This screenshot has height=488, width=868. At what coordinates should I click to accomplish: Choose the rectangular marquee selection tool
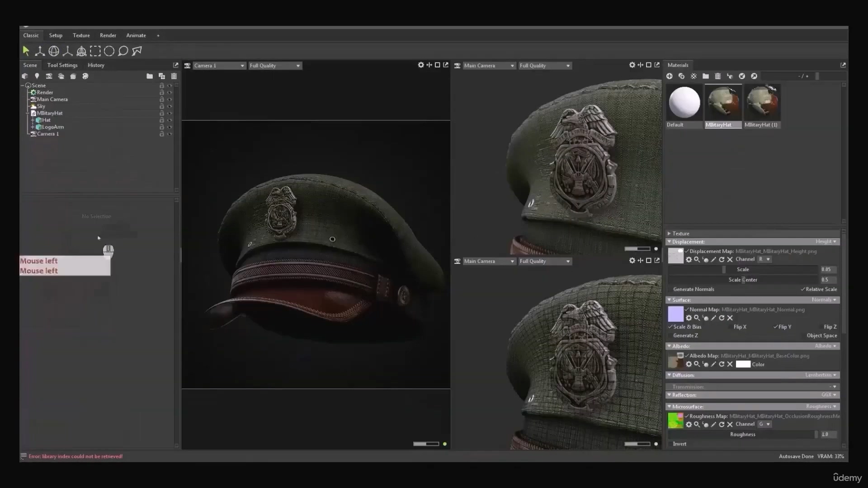[95, 51]
